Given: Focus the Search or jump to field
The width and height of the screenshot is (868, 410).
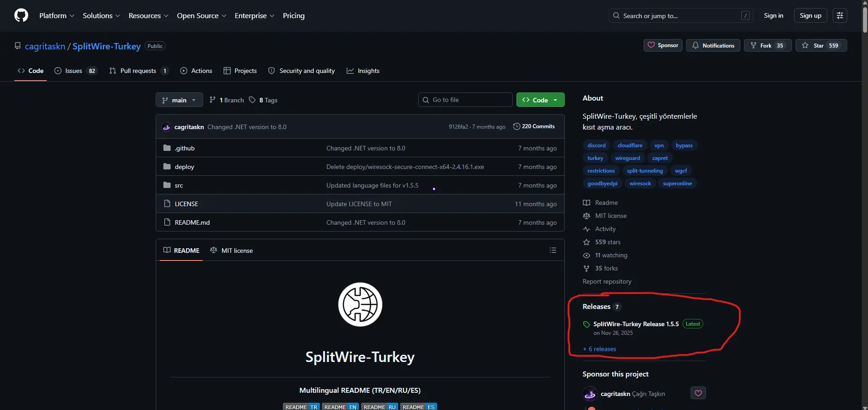Looking at the screenshot, I should tap(681, 15).
